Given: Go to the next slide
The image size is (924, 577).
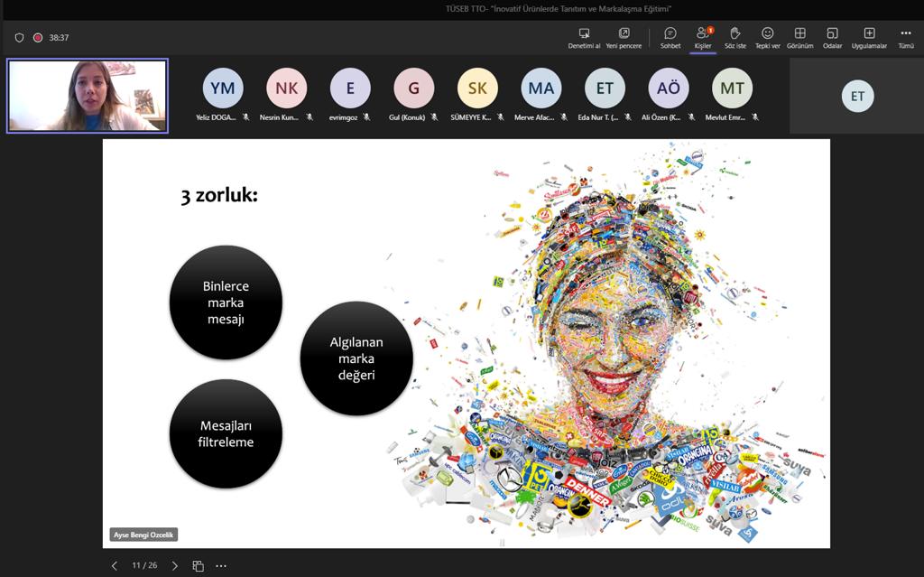Looking at the screenshot, I should 175,565.
